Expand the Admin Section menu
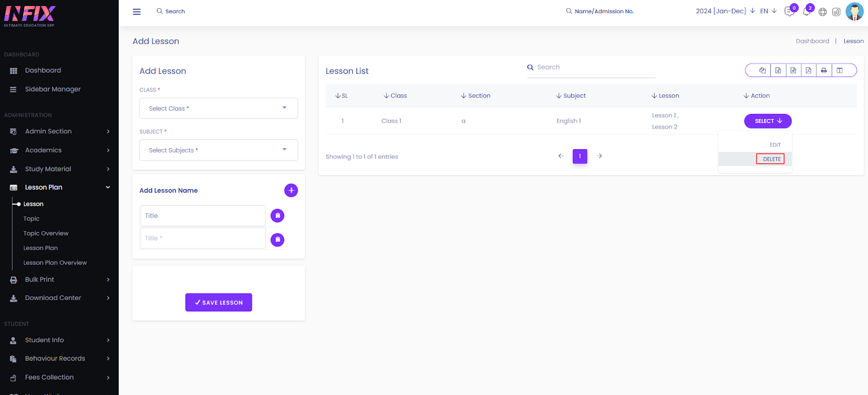Screen dimensions: 868x395 click(x=59, y=131)
